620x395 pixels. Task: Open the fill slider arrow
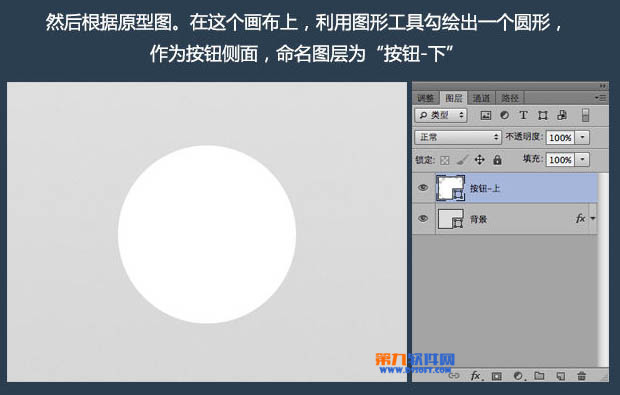[582, 160]
